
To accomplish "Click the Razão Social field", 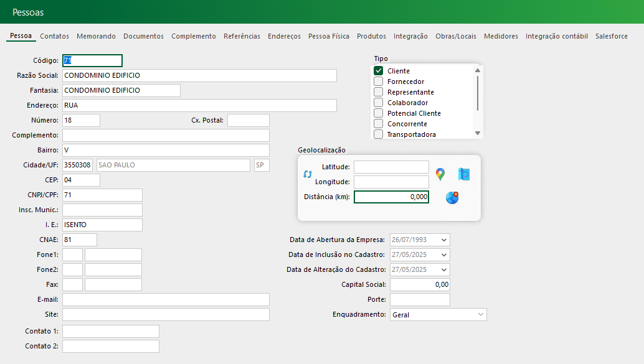I will pos(199,75).
